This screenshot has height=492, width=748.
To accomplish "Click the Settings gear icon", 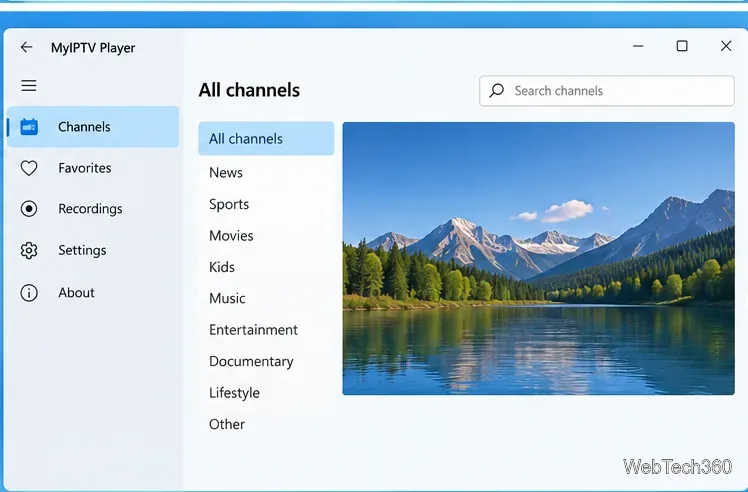I will tap(29, 251).
